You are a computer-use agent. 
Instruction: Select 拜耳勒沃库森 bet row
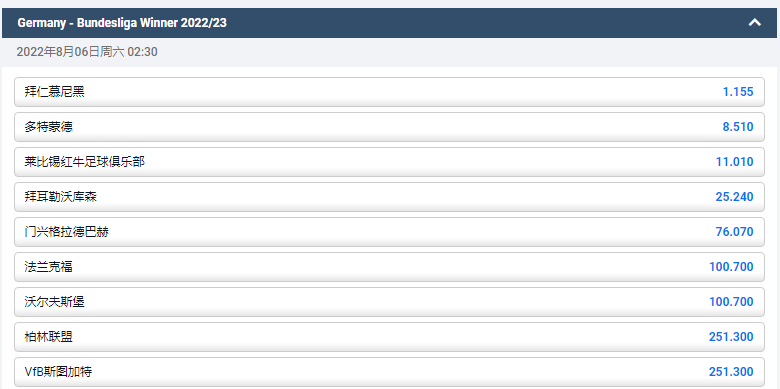click(x=390, y=197)
